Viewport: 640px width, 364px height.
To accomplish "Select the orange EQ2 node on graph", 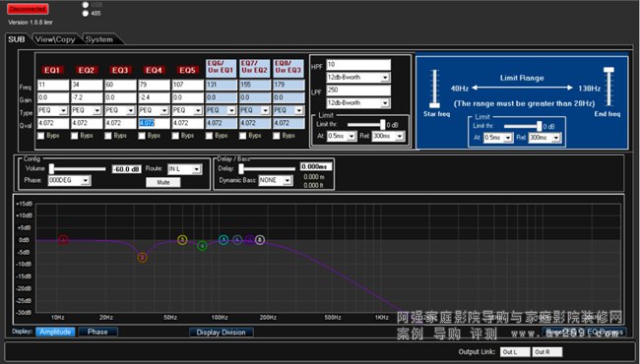I will (x=142, y=257).
